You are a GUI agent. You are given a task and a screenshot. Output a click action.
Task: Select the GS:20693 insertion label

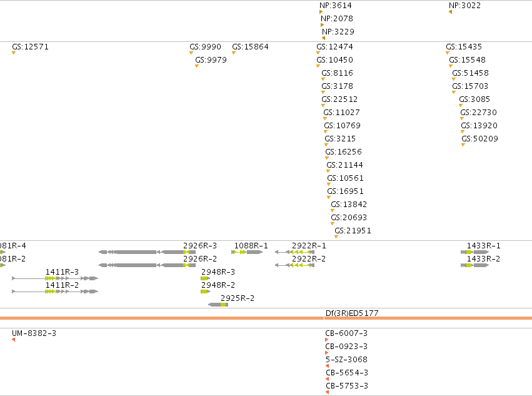coord(349,218)
